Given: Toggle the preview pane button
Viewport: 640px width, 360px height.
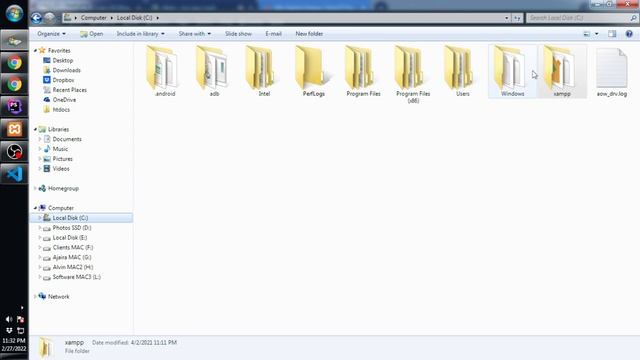Looking at the screenshot, I should (x=612, y=34).
